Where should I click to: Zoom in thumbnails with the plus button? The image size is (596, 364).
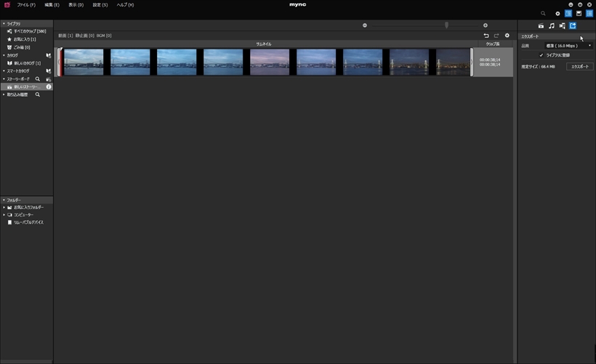(486, 25)
